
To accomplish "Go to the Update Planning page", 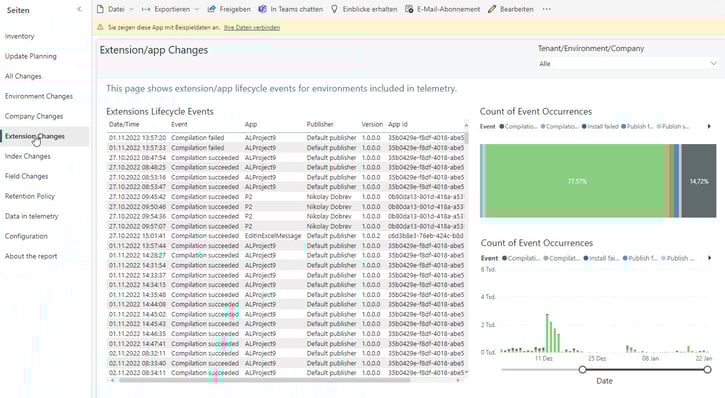I will (x=31, y=56).
